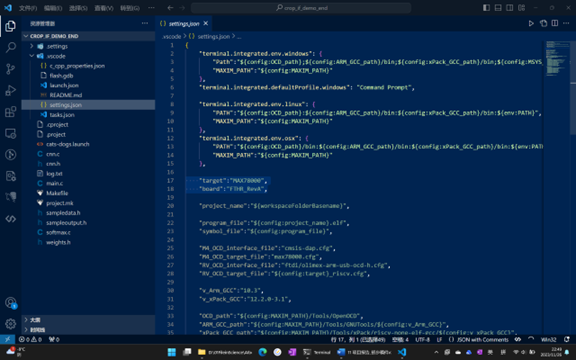This screenshot has width=576, height=360.
Task: Split the editor to the right
Action: point(555,24)
